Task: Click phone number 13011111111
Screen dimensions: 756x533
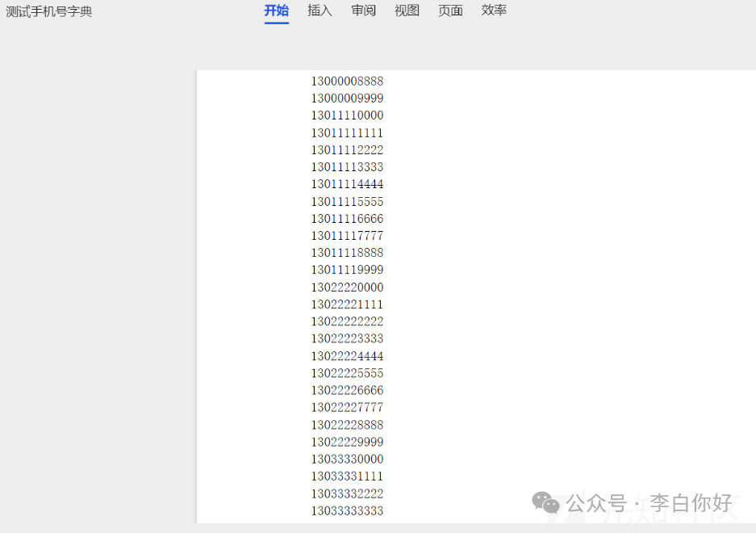Action: pos(347,132)
